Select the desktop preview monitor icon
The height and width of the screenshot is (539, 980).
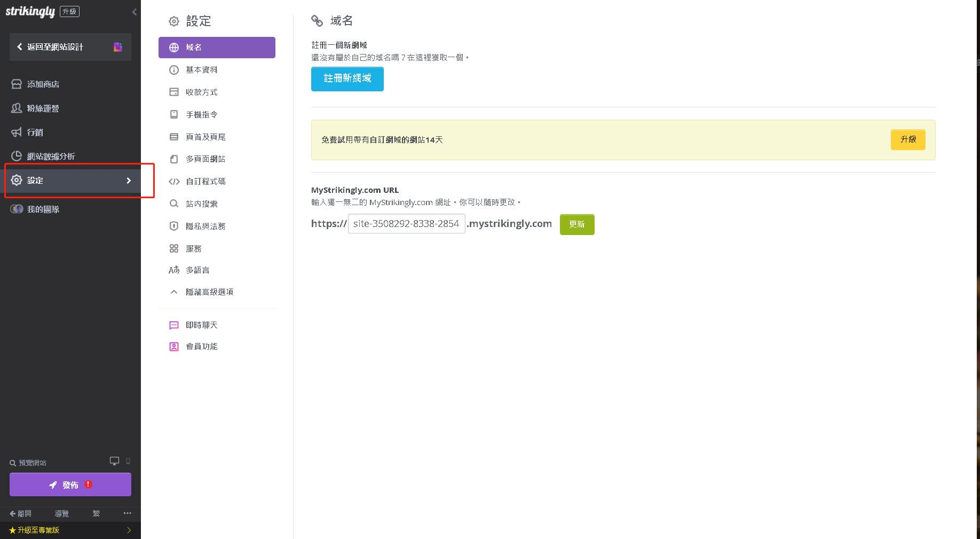[114, 460]
